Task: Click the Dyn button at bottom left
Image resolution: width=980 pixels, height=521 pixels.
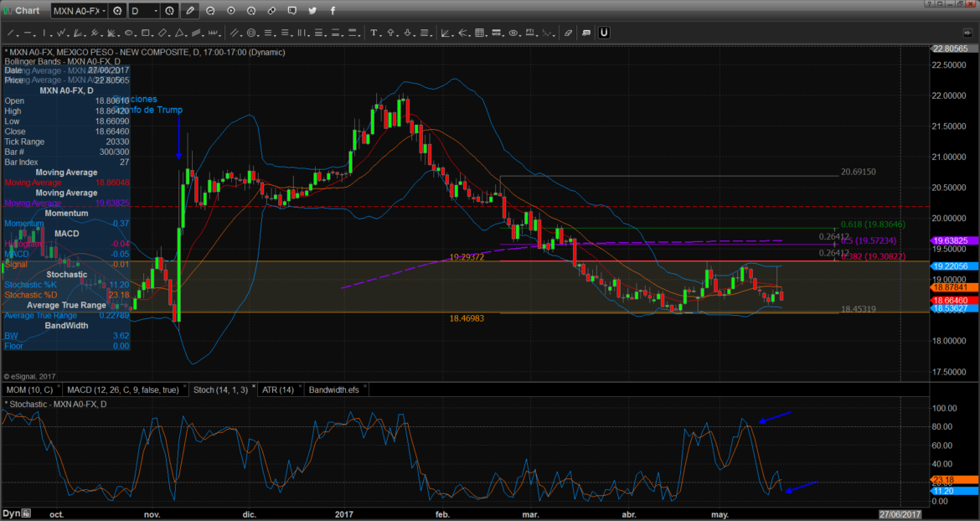Action: tap(11, 514)
